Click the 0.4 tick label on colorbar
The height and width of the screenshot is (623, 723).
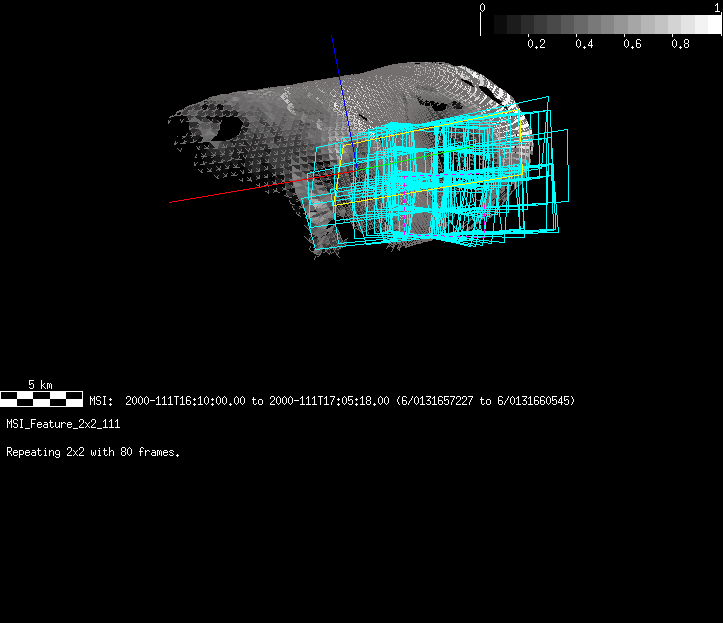584,44
